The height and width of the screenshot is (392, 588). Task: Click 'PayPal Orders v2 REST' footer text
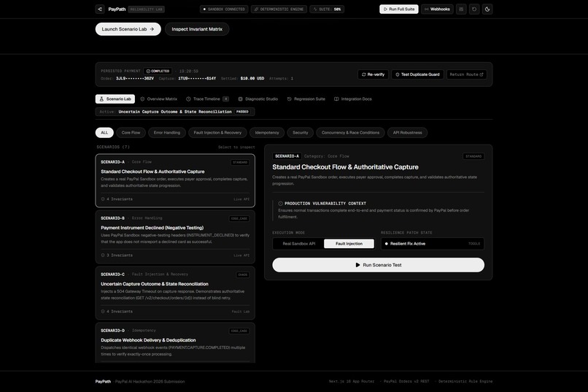coord(406,382)
